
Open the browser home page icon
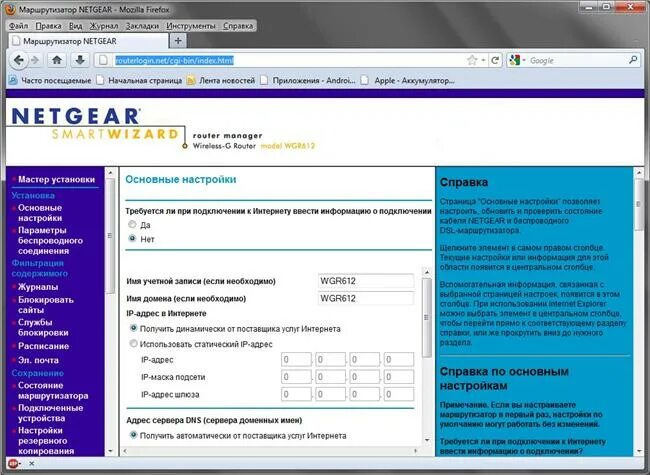(57, 61)
